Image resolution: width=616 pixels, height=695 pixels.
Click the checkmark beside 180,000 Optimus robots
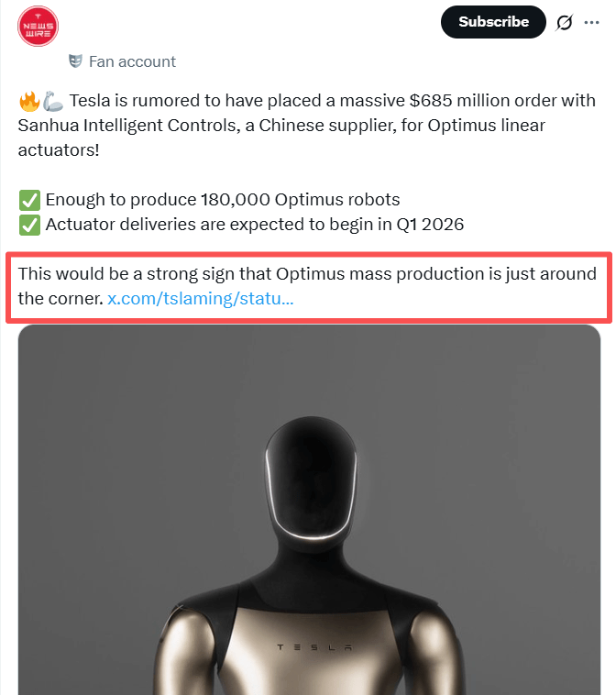click(29, 199)
